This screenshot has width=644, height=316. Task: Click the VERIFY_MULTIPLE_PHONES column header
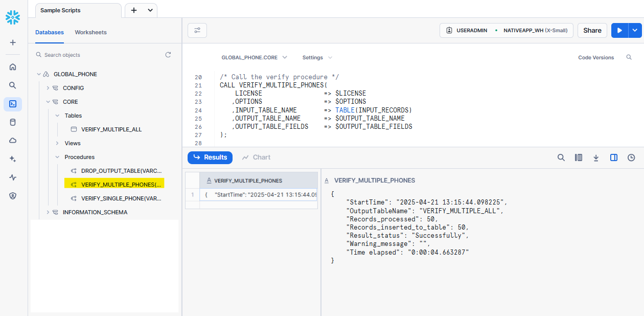(x=259, y=180)
